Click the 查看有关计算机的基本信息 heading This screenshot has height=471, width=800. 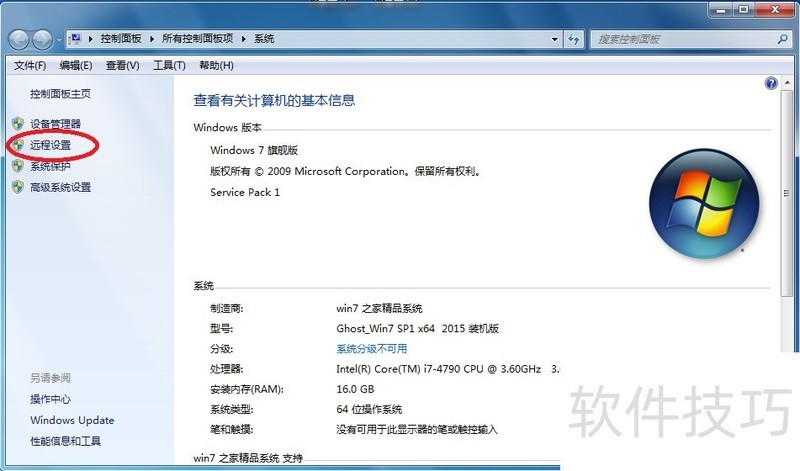coord(274,101)
